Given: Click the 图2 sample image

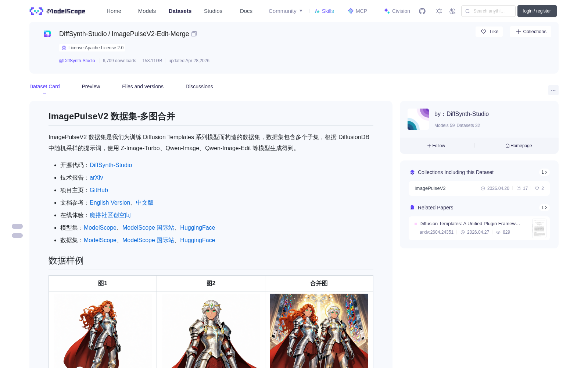Looking at the screenshot, I should tap(211, 331).
